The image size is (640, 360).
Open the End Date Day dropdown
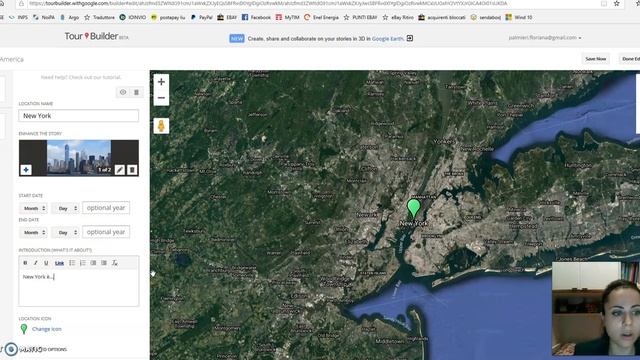pyautogui.click(x=65, y=232)
